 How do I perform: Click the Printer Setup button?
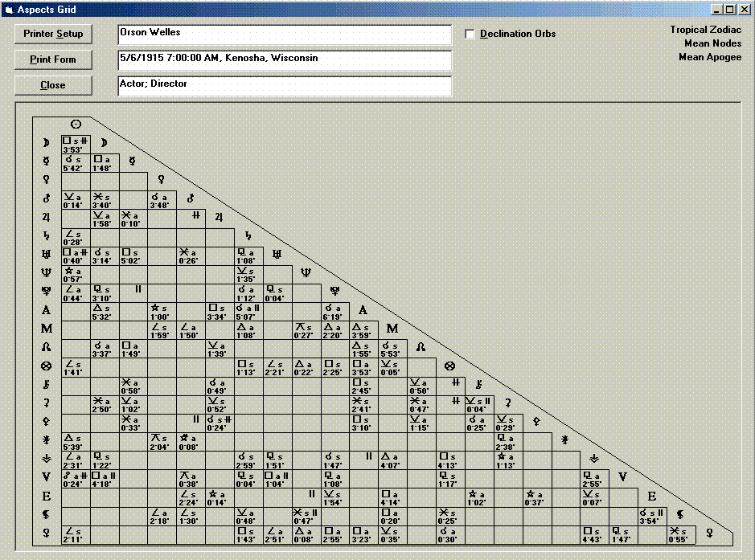(x=53, y=34)
